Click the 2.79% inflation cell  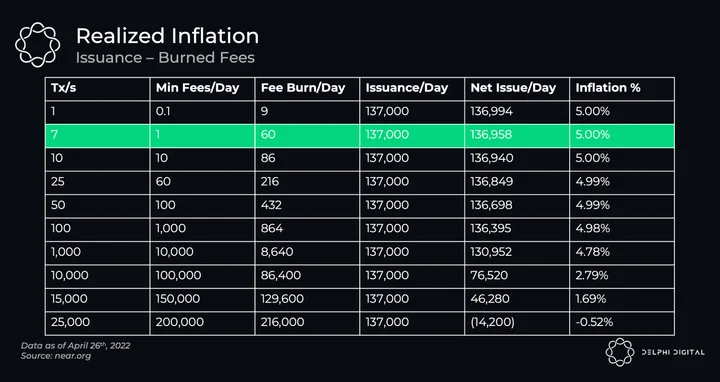pyautogui.click(x=622, y=275)
